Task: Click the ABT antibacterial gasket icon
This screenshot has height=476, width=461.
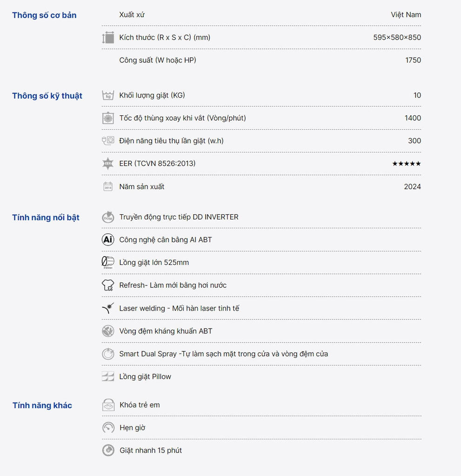Action: coord(108,331)
